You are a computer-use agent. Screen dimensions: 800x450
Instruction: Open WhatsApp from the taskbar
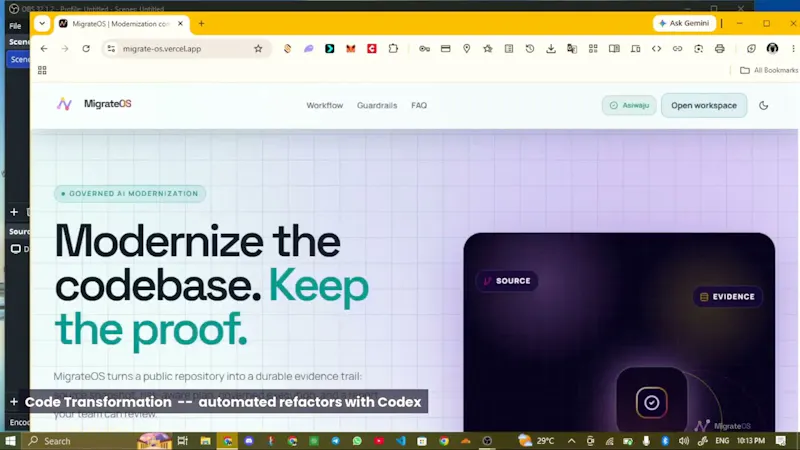[357, 441]
